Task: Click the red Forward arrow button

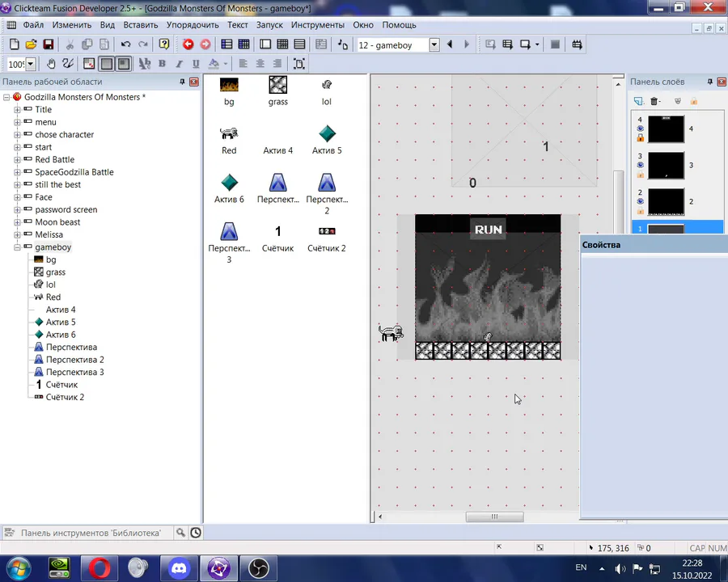Action: coord(205,44)
